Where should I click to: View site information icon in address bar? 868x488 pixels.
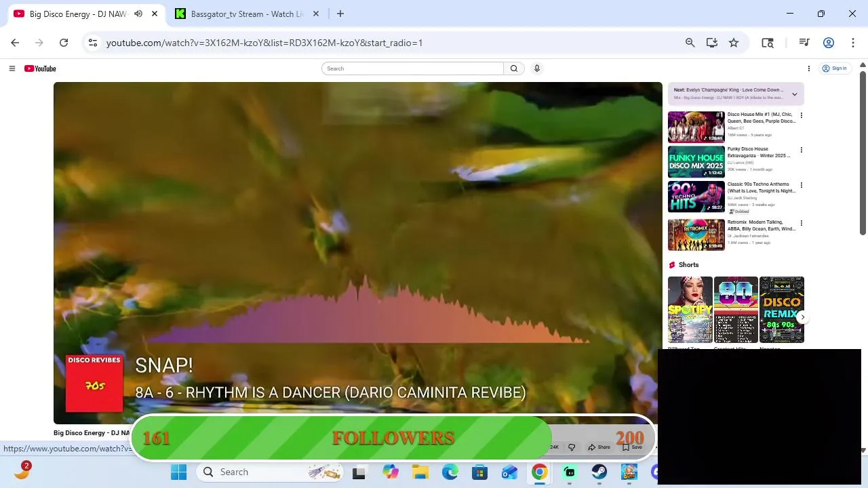[x=93, y=43]
